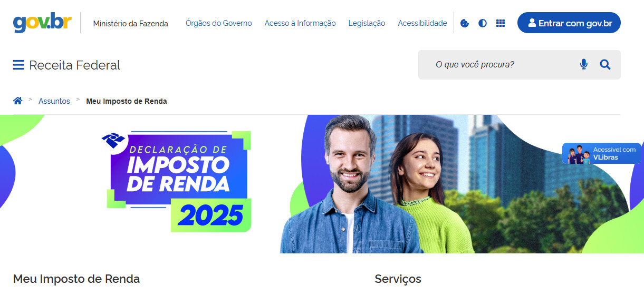Open the hamburger menu beside Receita Federal

coord(18,65)
